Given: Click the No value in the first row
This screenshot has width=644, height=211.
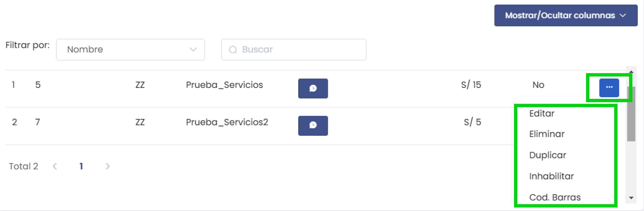Looking at the screenshot, I should coord(538,85).
